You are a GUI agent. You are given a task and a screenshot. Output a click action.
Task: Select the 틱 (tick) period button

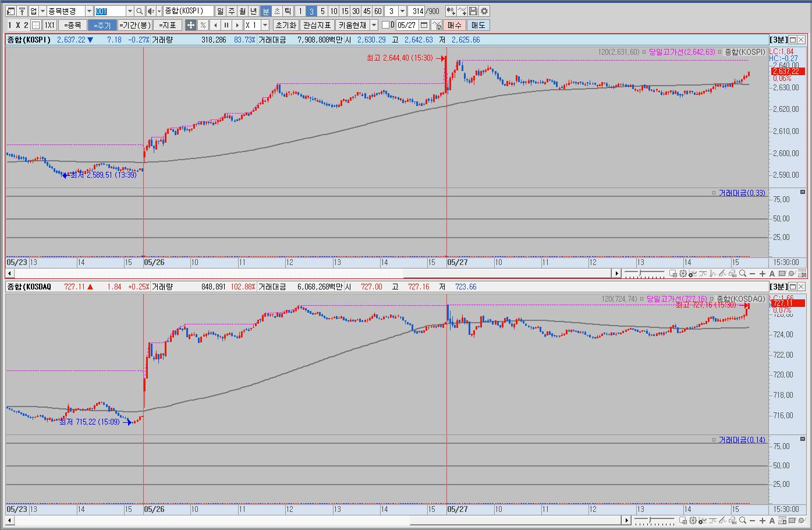(x=288, y=11)
